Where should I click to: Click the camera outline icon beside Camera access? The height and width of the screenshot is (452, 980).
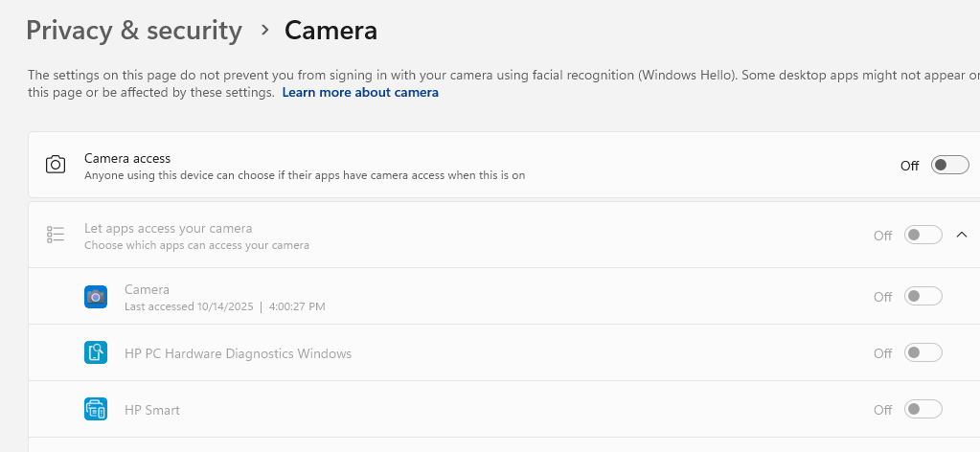[x=56, y=165]
